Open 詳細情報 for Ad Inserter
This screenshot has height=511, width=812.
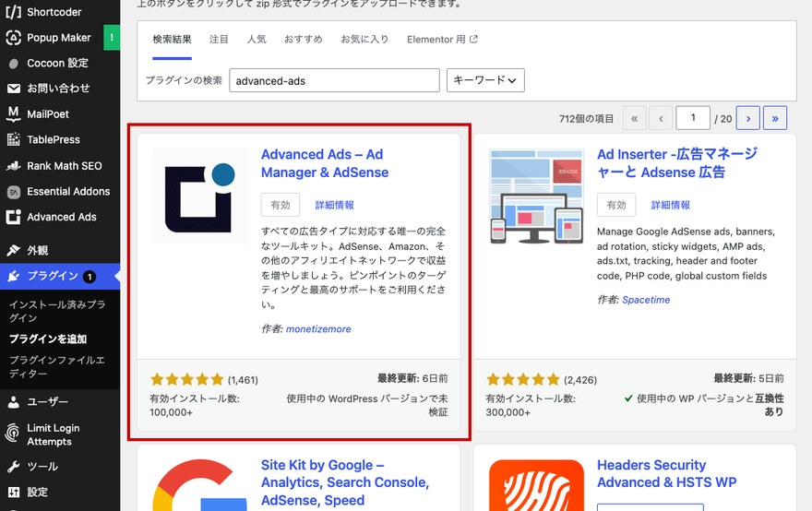(671, 205)
